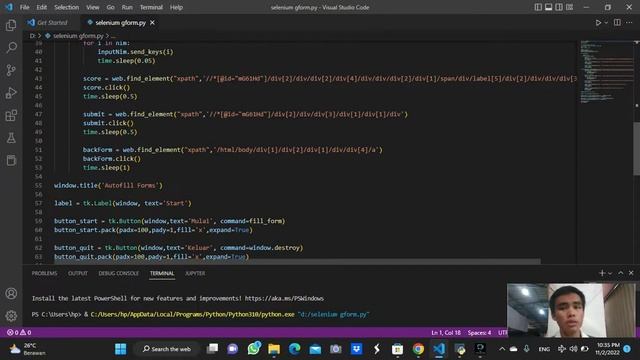Image resolution: width=640 pixels, height=360 pixels.
Task: Switch to the Output panel tab
Action: (78, 273)
